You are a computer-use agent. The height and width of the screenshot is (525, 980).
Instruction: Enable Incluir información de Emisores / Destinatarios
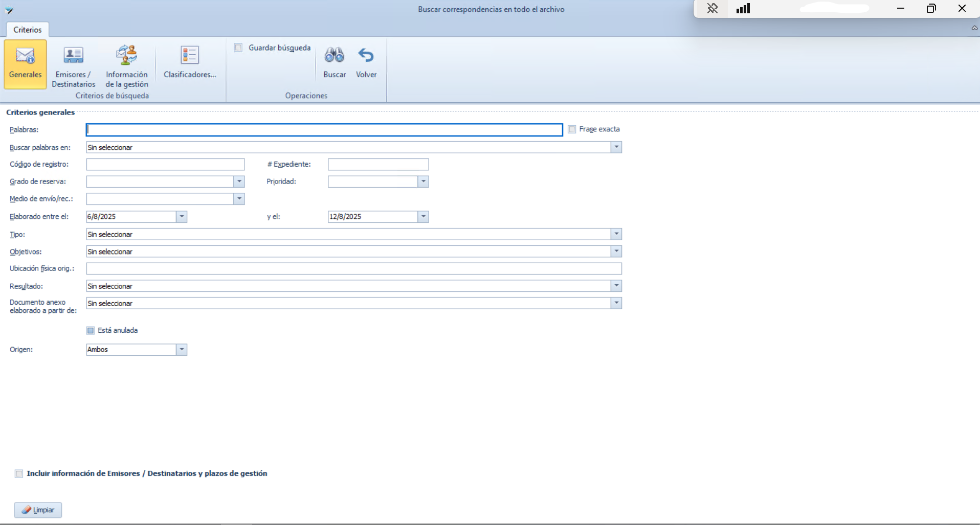pos(18,473)
